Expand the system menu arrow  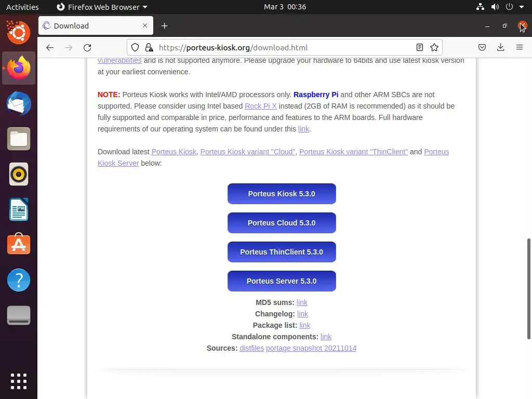(522, 7)
